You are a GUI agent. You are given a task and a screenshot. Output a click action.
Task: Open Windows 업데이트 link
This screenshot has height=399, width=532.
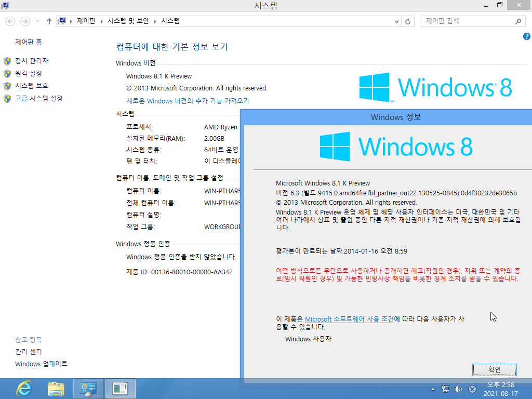coord(41,364)
